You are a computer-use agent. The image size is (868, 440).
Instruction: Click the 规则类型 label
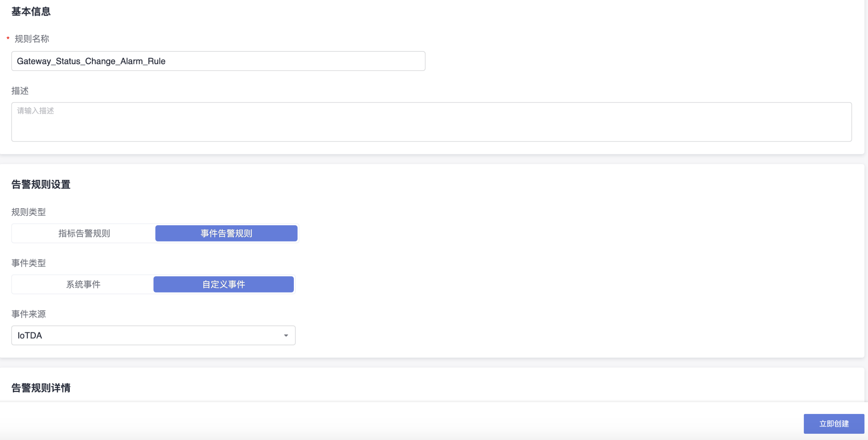pyautogui.click(x=28, y=212)
